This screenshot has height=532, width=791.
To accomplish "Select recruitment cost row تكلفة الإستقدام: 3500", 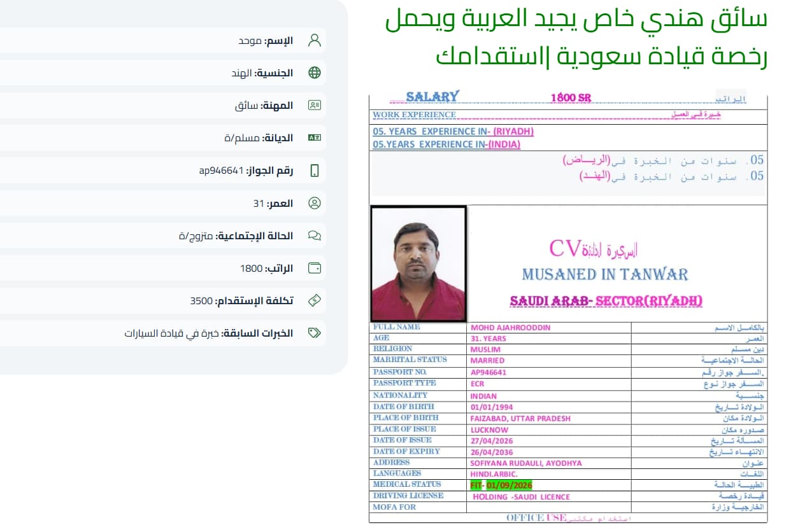I will point(163,301).
